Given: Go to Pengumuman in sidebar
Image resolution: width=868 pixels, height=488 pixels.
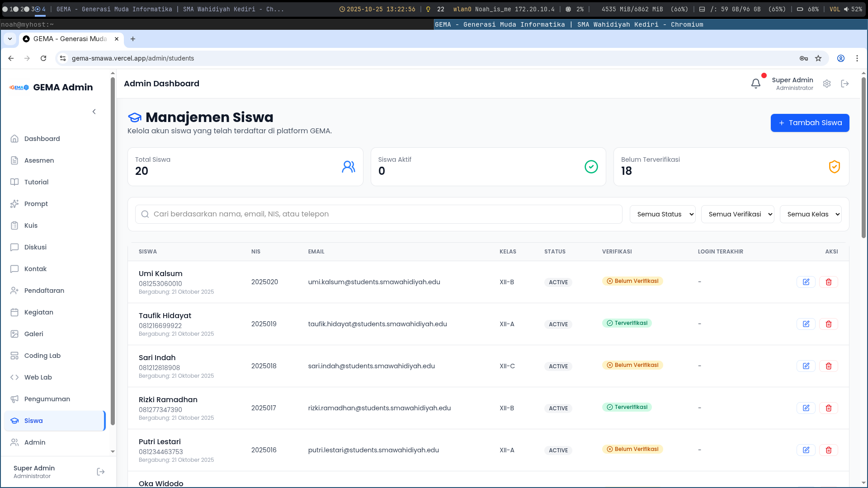Looking at the screenshot, I should coord(47,399).
